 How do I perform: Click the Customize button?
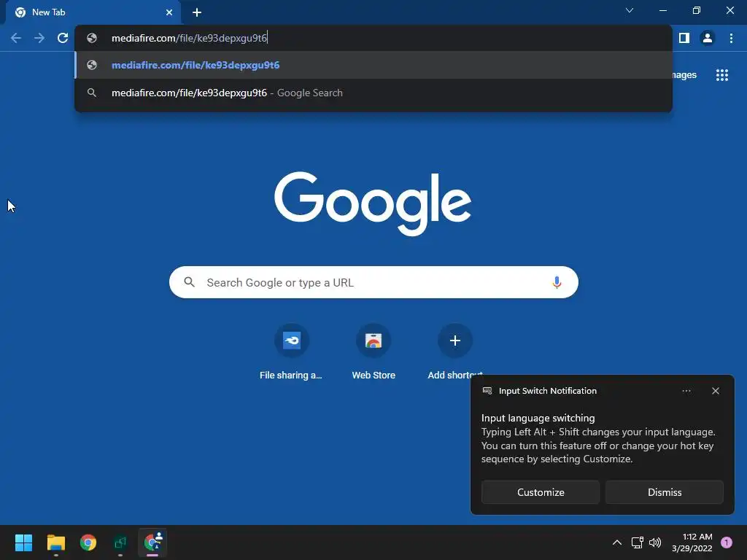(541, 492)
